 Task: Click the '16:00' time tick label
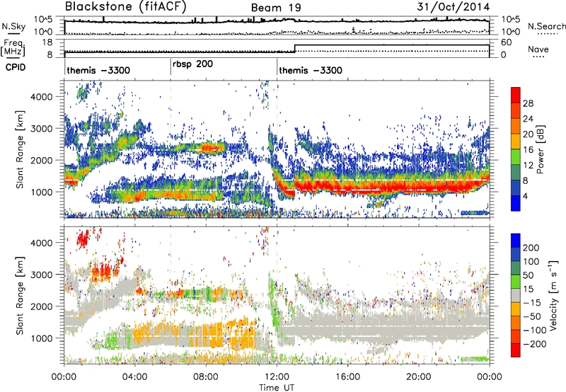347,377
